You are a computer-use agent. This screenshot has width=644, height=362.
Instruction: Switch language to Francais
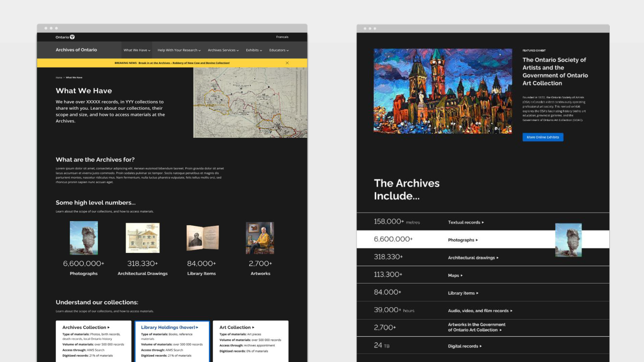(282, 37)
